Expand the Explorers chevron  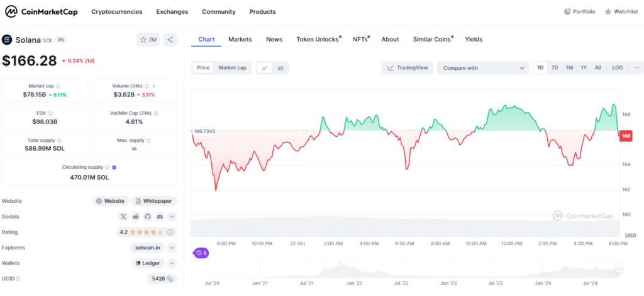coord(172,248)
